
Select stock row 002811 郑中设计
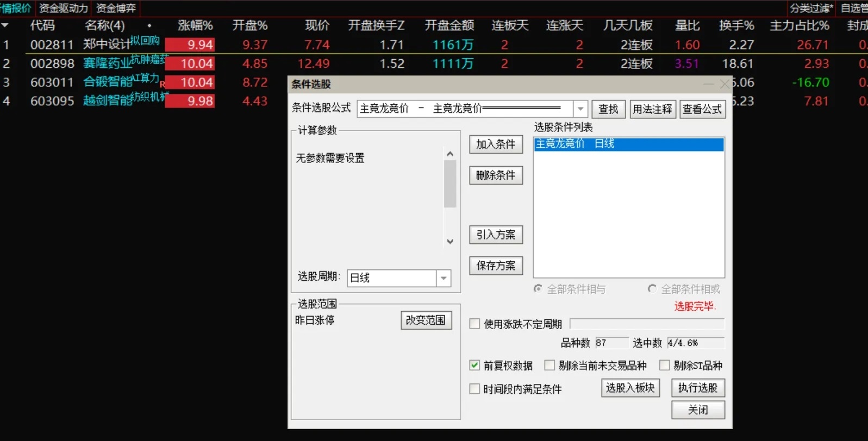tap(434, 45)
